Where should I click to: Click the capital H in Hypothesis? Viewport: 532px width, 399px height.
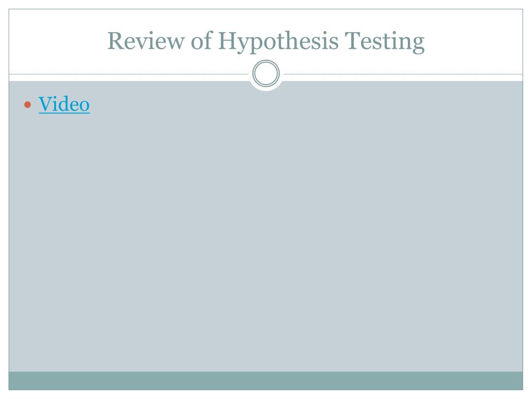pos(228,41)
